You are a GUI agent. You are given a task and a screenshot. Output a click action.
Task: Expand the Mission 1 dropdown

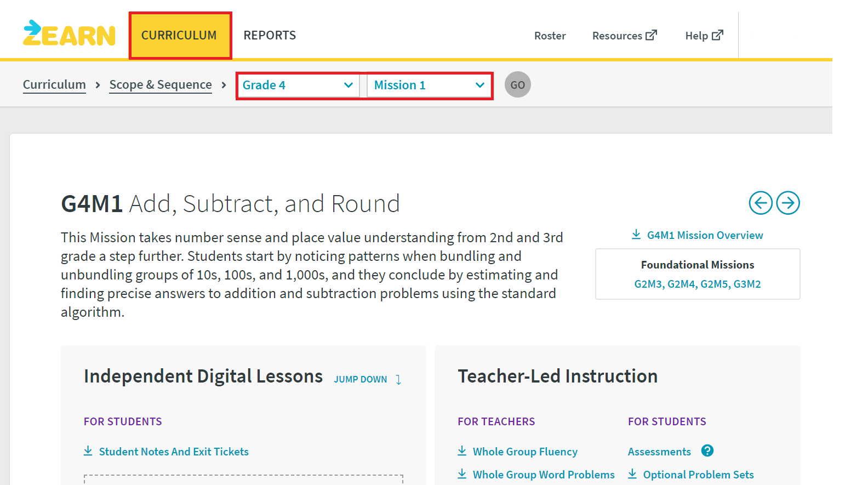click(429, 85)
